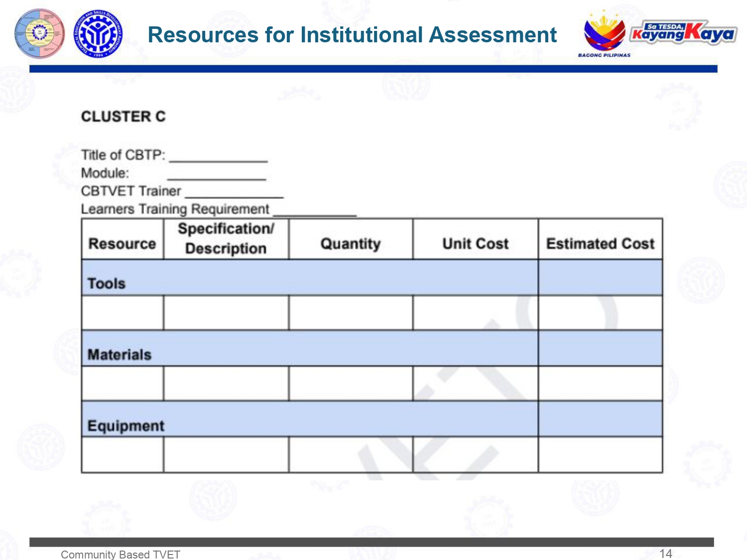747x560 pixels.
Task: Click the 'Tools' section row label
Action: click(106, 283)
